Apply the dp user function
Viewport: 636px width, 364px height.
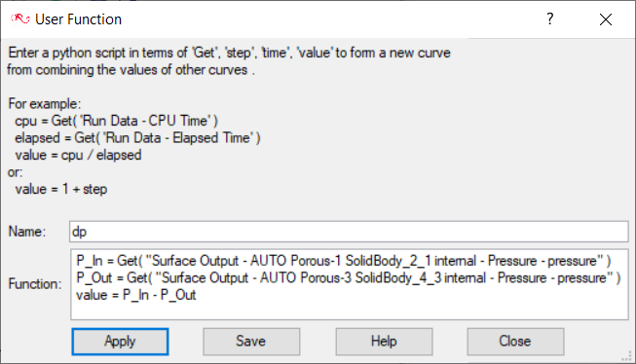tap(120, 342)
